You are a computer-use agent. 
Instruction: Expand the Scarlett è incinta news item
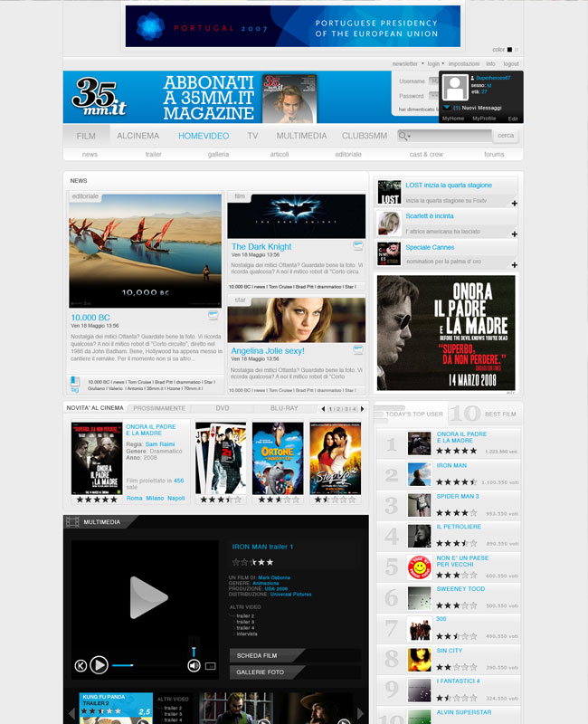coord(514,233)
